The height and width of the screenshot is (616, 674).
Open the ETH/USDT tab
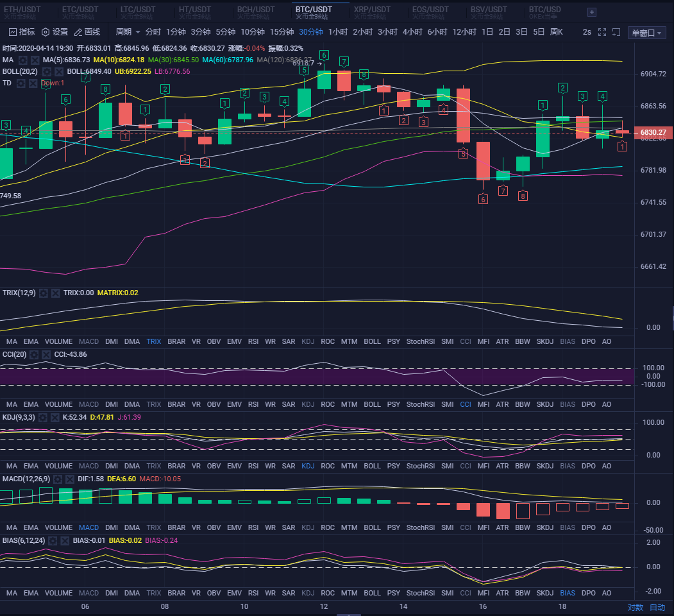pos(22,12)
